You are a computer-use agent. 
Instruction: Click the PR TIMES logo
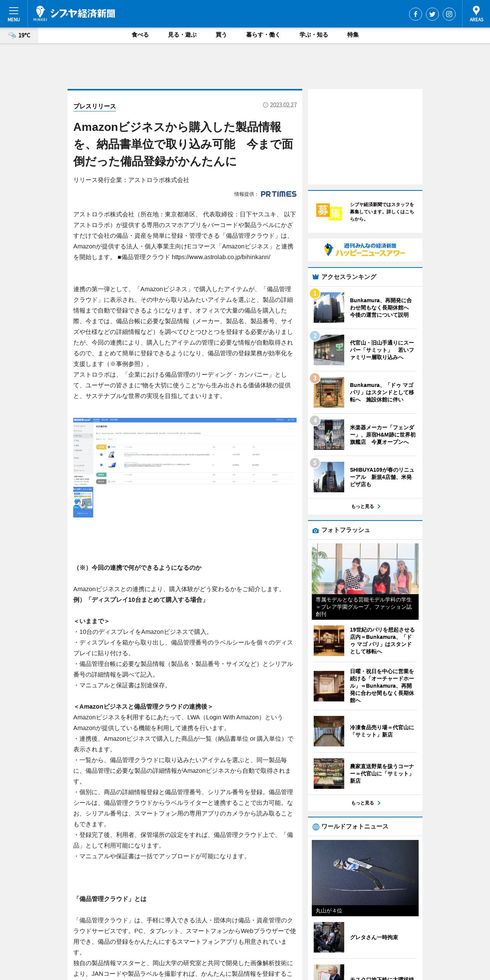click(x=278, y=194)
